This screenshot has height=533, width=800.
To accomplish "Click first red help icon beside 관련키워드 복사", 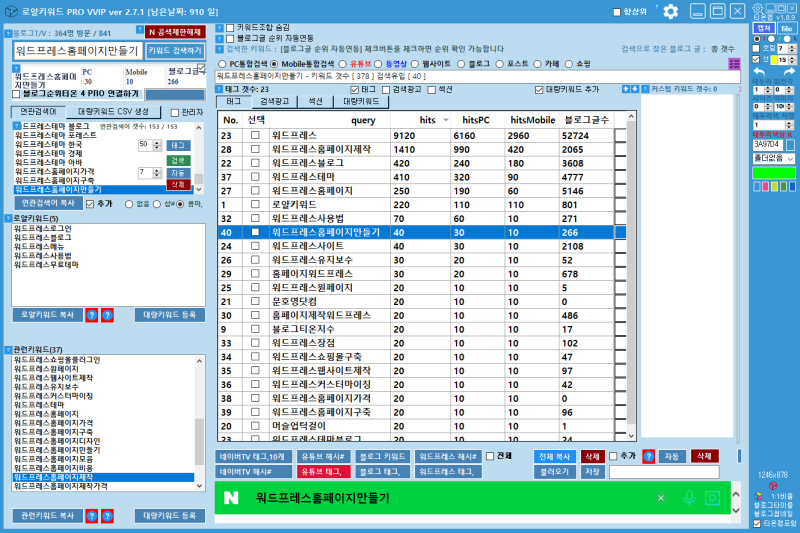I will pyautogui.click(x=91, y=516).
